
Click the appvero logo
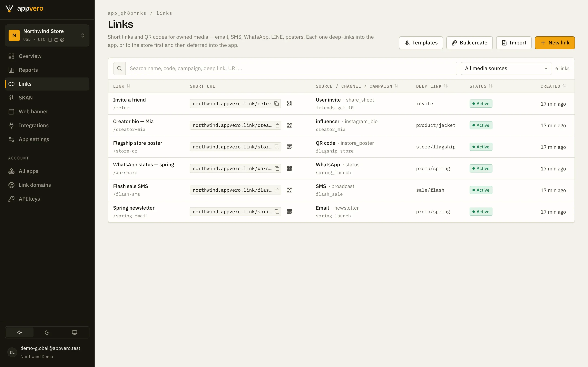(x=24, y=9)
